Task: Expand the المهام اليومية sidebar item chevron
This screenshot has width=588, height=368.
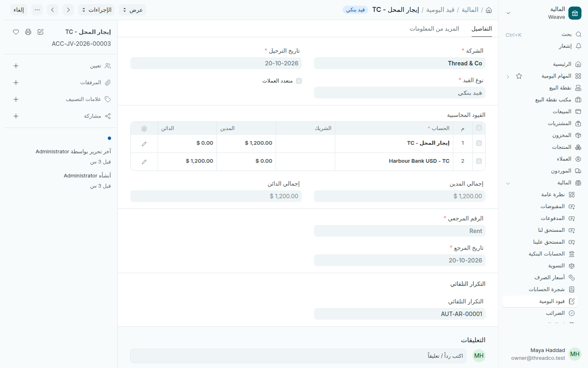Action: tap(508, 76)
